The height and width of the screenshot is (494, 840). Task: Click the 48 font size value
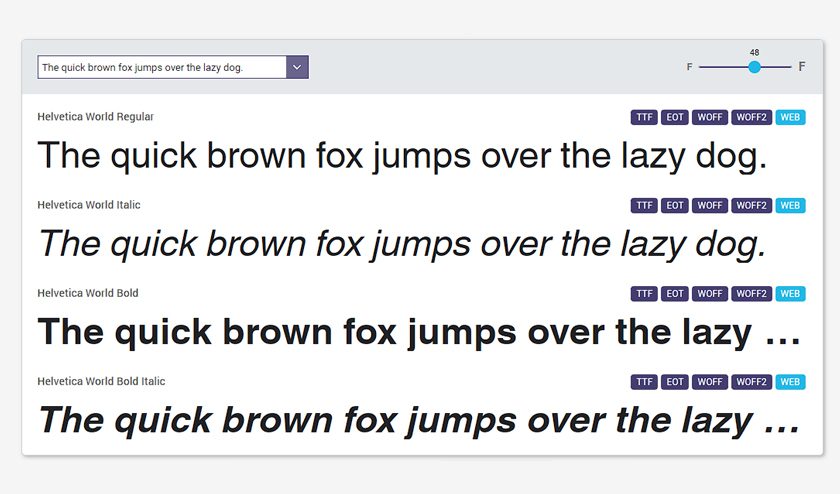[x=754, y=53]
